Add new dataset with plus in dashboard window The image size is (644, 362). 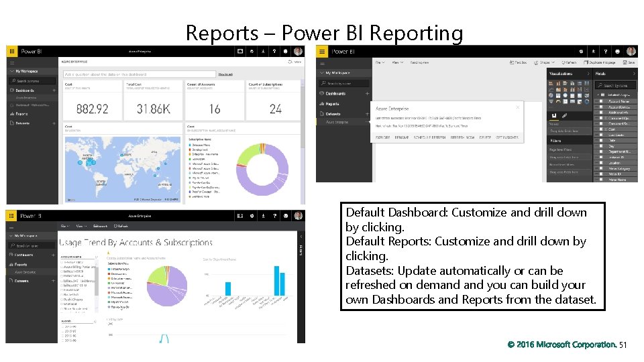point(54,123)
